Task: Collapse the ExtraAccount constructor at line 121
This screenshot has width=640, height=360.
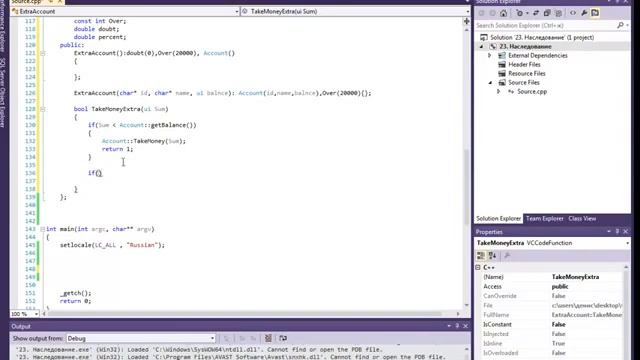Action: [x=42, y=53]
